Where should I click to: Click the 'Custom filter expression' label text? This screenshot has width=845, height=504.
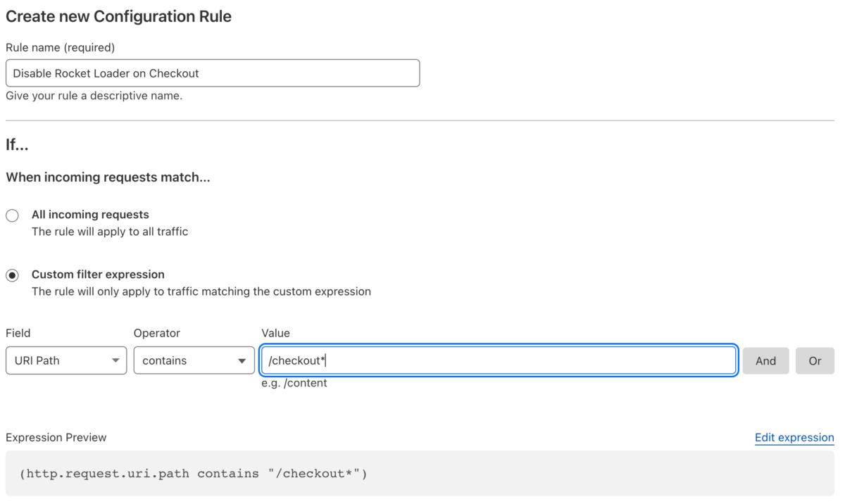pyautogui.click(x=98, y=275)
